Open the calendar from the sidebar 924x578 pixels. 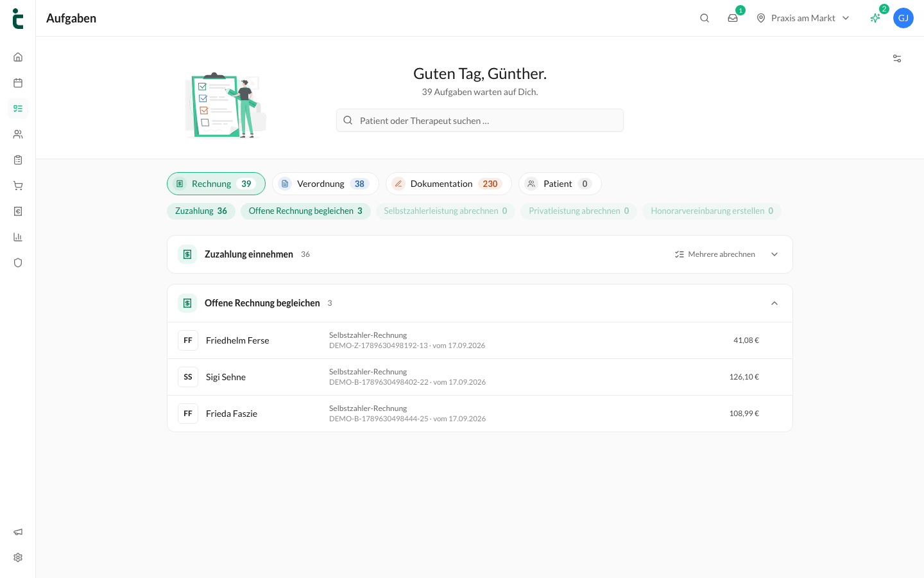[18, 83]
